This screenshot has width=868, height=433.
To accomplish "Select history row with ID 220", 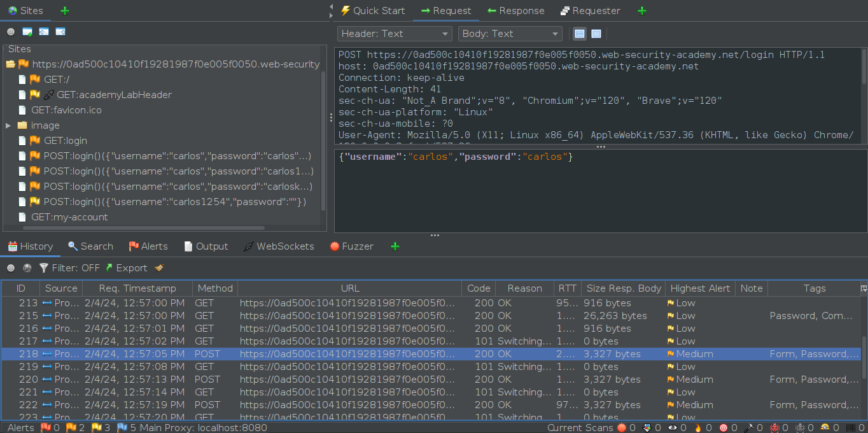I will point(255,380).
